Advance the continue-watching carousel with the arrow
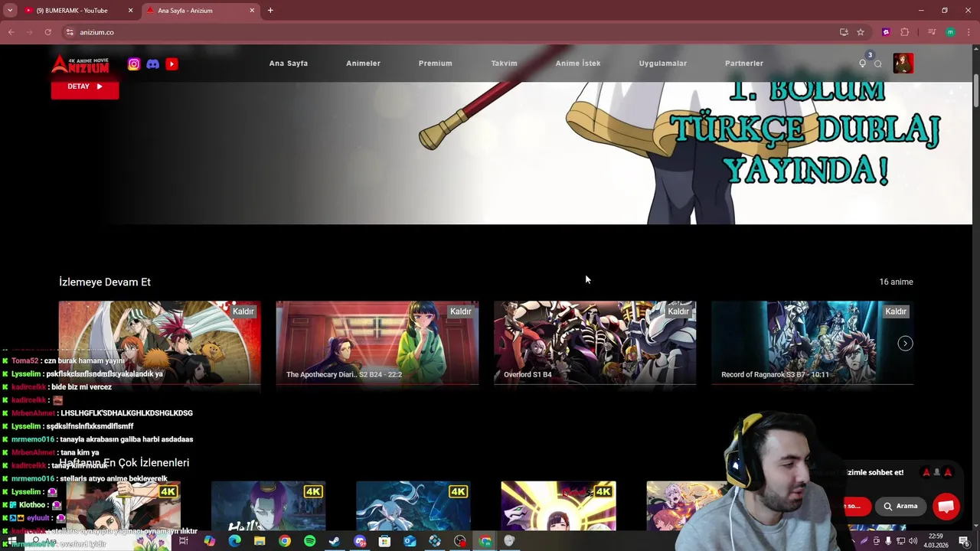The image size is (980, 551). coord(905,344)
